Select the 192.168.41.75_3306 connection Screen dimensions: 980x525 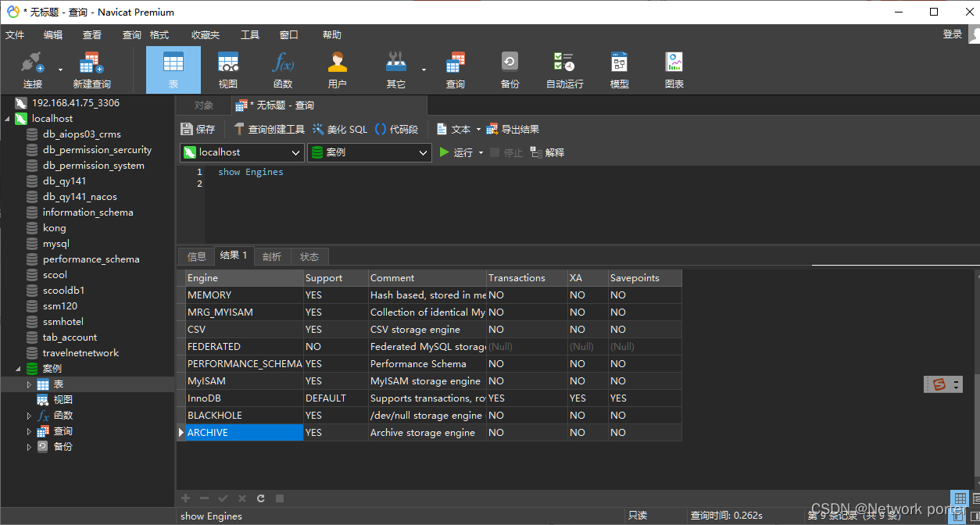(76, 103)
